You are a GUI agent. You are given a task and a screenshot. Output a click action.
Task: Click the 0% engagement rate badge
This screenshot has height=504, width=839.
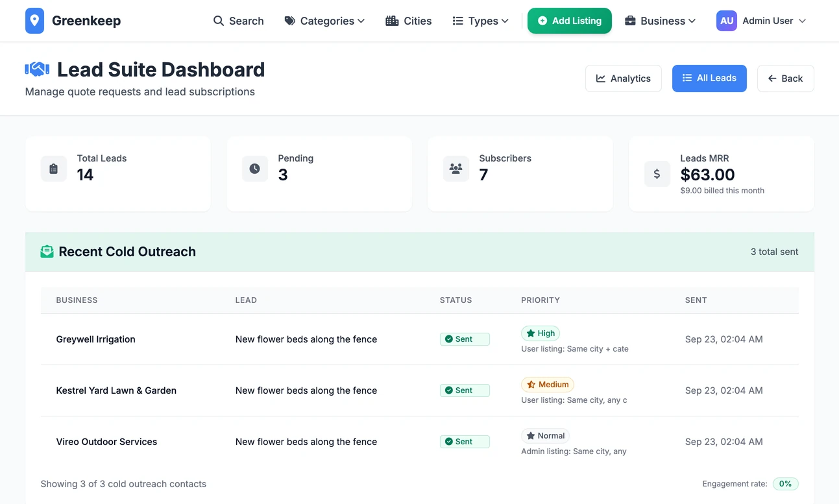click(x=786, y=484)
